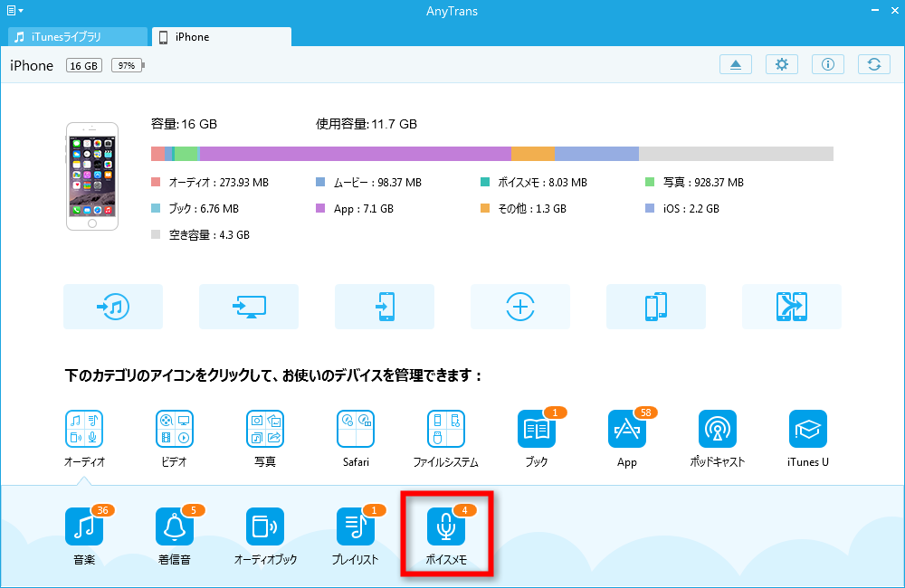Click the 空き容量 : 4.3 GB legend entry
The image size is (905, 588).
coord(200,235)
